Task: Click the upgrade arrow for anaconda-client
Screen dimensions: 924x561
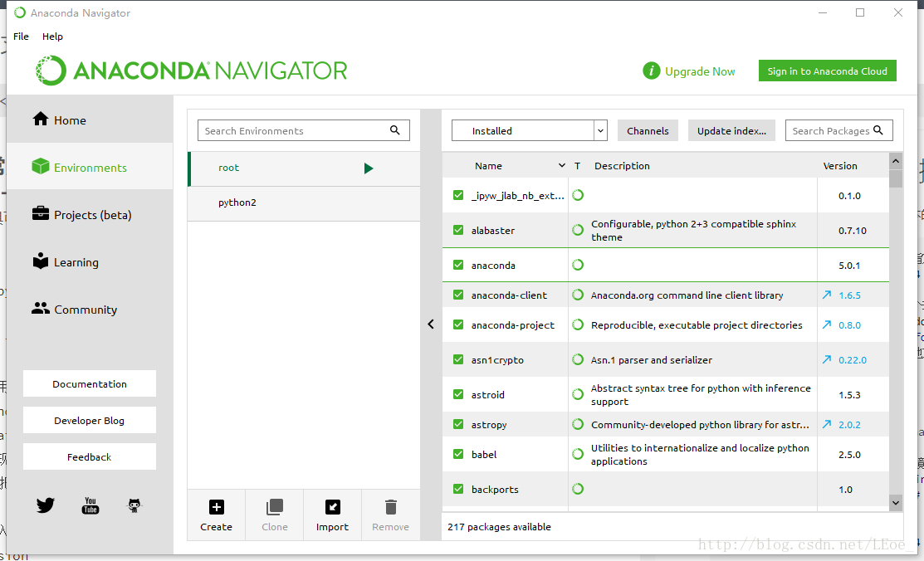Action: [826, 295]
